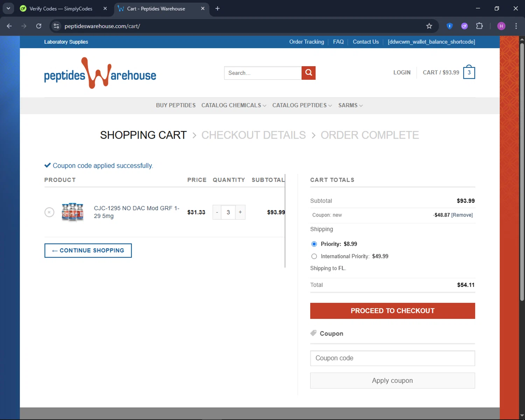
Task: Open the FAQ link
Action: [x=338, y=42]
